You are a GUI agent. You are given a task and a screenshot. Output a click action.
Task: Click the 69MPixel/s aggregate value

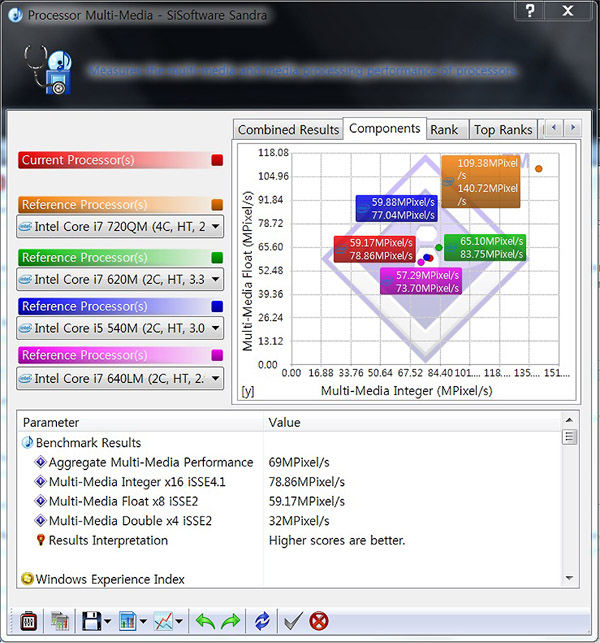click(299, 462)
